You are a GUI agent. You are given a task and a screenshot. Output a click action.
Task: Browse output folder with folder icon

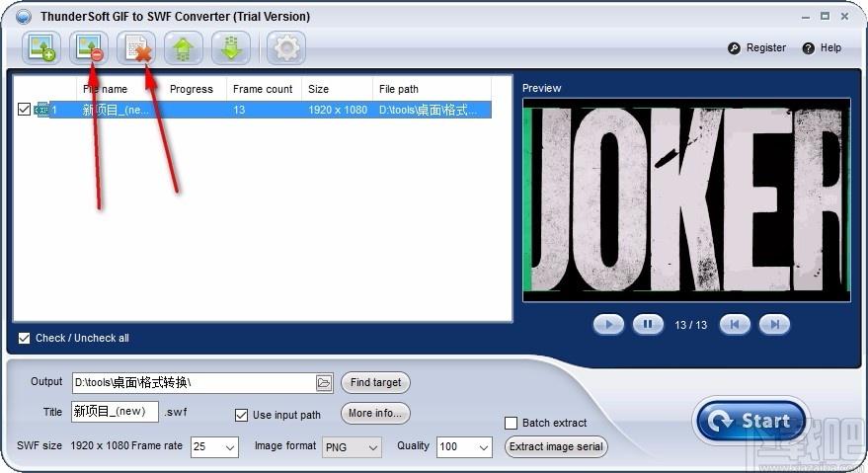pos(324,383)
